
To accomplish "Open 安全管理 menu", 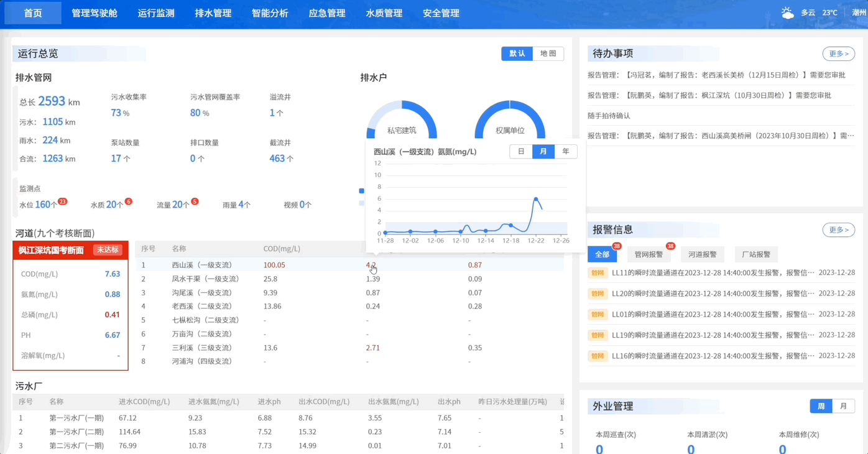I will (x=441, y=13).
